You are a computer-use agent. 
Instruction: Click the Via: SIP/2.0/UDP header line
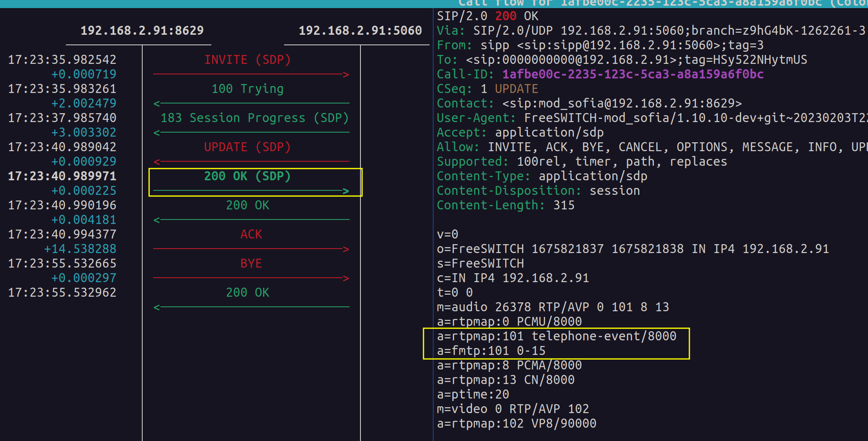tap(647, 30)
